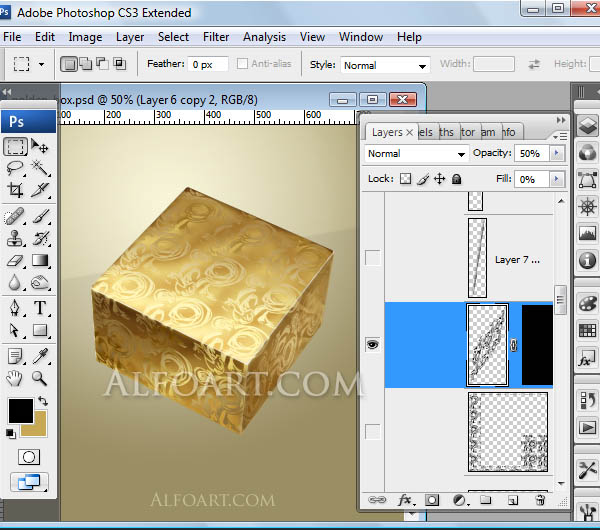Switch to the Channels tab
Viewport: 600px width, 530px height.
pyautogui.click(x=427, y=132)
